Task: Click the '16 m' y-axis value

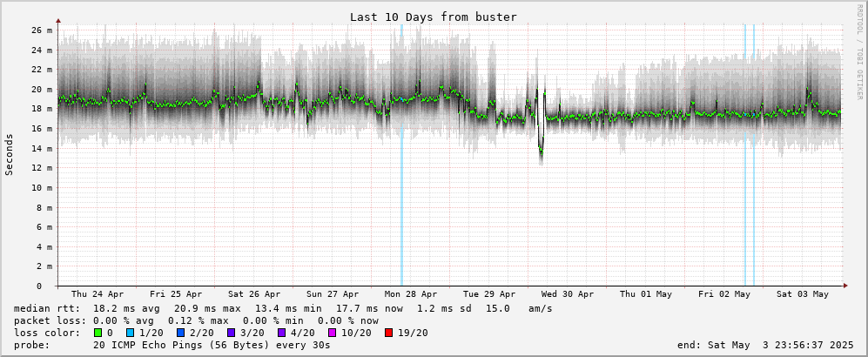Action: pyautogui.click(x=42, y=129)
